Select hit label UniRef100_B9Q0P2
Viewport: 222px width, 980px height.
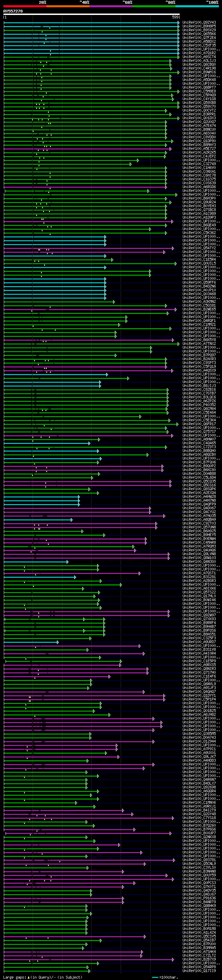(199, 466)
